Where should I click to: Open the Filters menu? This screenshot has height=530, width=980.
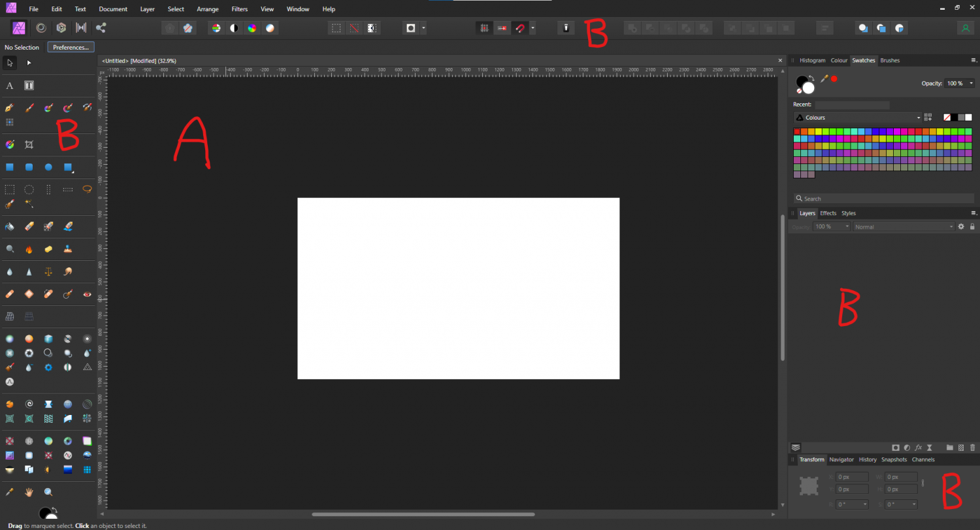coord(239,8)
